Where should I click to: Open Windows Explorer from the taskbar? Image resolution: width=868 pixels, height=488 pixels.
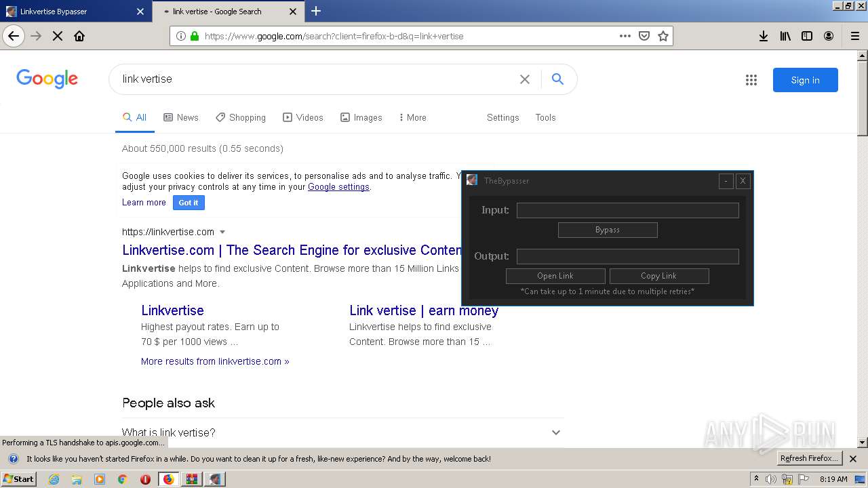coord(77,479)
